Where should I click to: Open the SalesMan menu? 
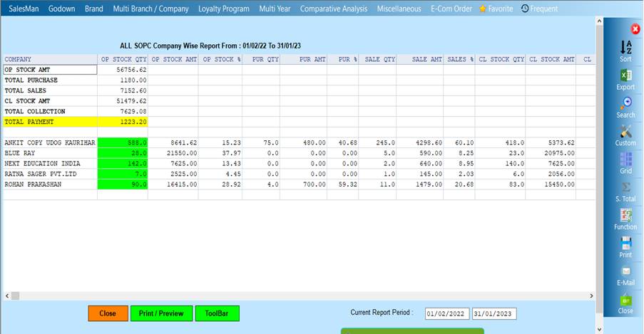click(x=24, y=9)
